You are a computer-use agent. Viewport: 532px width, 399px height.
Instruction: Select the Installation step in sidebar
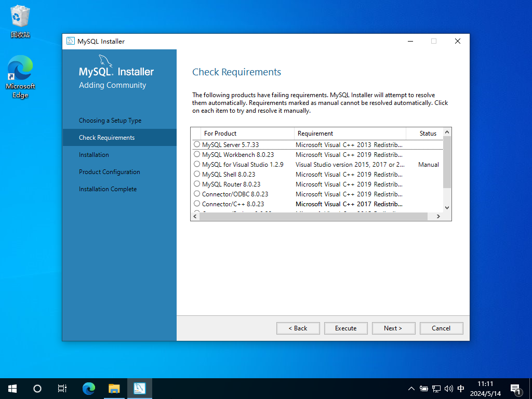pyautogui.click(x=94, y=155)
